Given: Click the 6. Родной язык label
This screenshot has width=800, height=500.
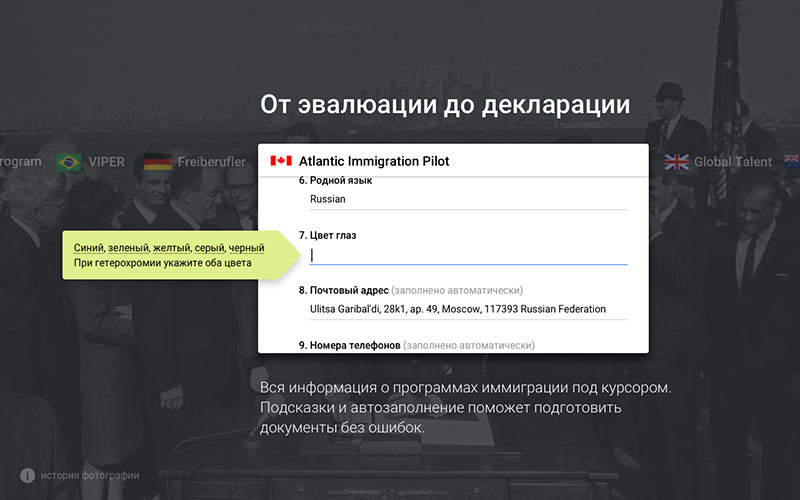Looking at the screenshot, I should tap(335, 181).
